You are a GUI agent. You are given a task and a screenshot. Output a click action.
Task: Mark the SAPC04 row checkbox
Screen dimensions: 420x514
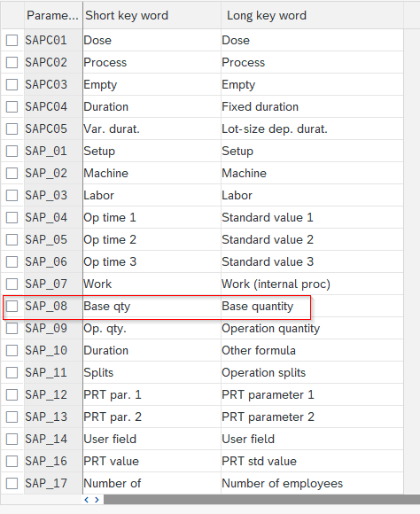12,106
